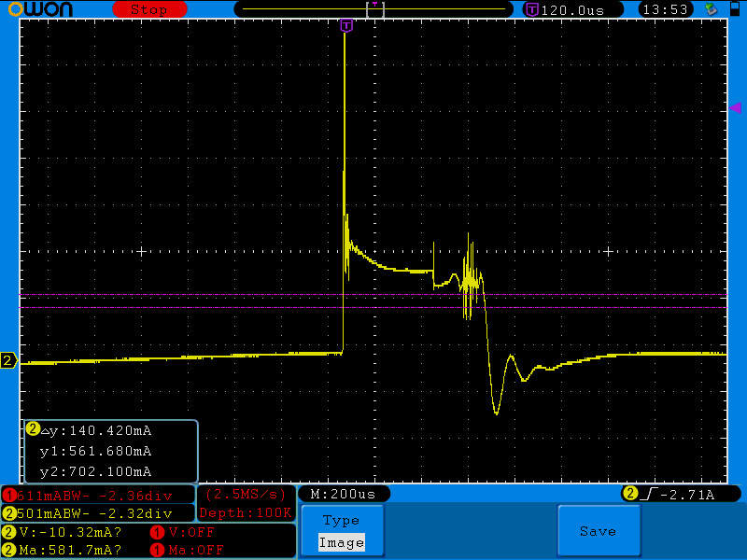Click the horizontal trigger time T icon
The width and height of the screenshot is (747, 560).
tap(532, 9)
